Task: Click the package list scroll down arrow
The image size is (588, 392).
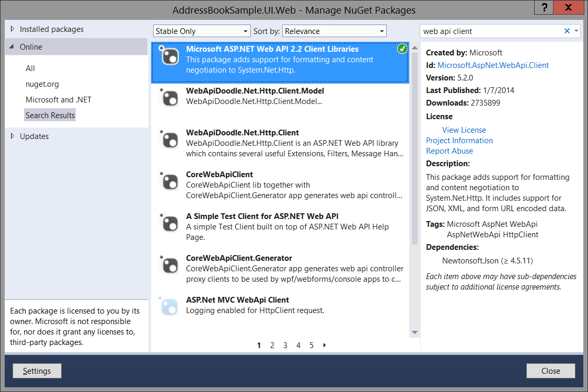Action: click(x=414, y=332)
